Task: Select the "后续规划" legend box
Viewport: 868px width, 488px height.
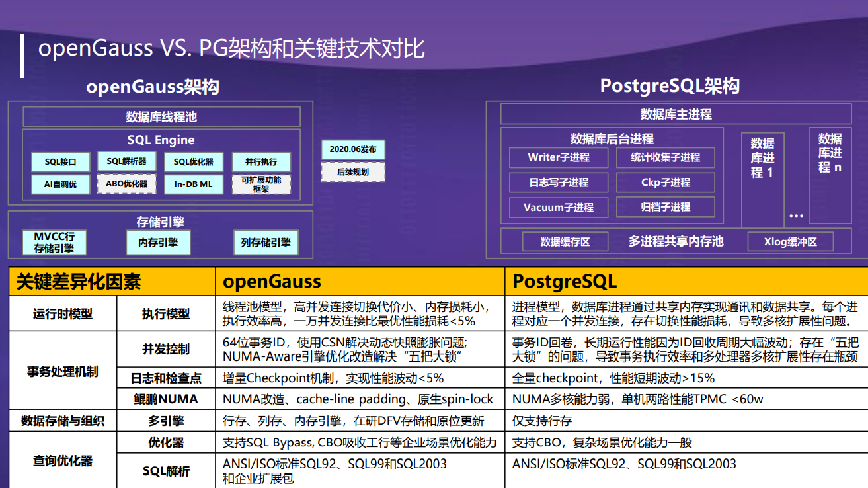Action: (353, 173)
